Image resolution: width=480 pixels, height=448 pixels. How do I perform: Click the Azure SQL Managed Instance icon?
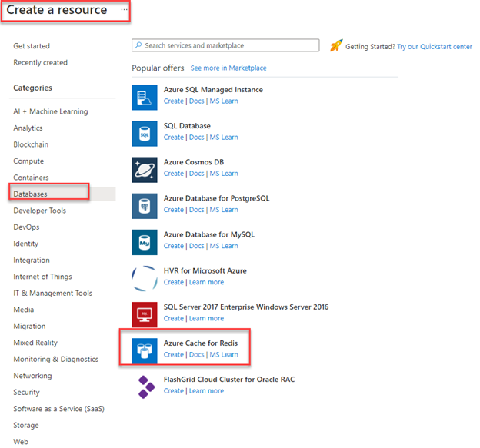[145, 95]
